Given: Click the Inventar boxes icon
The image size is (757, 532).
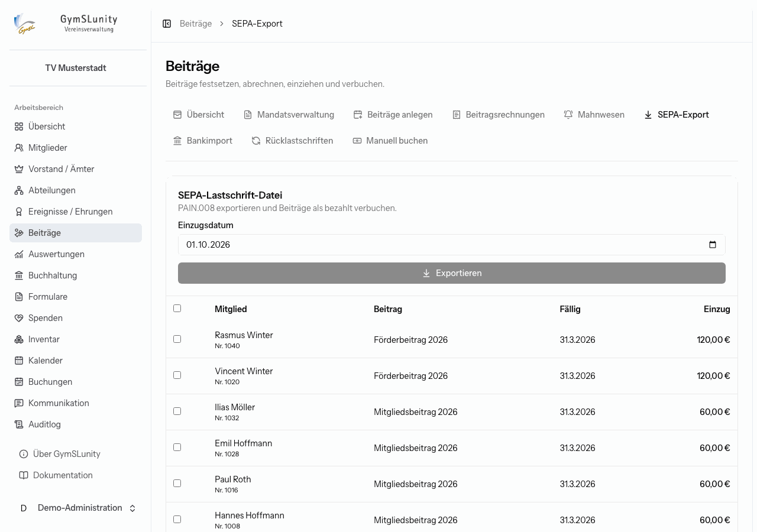Looking at the screenshot, I should click(x=19, y=339).
